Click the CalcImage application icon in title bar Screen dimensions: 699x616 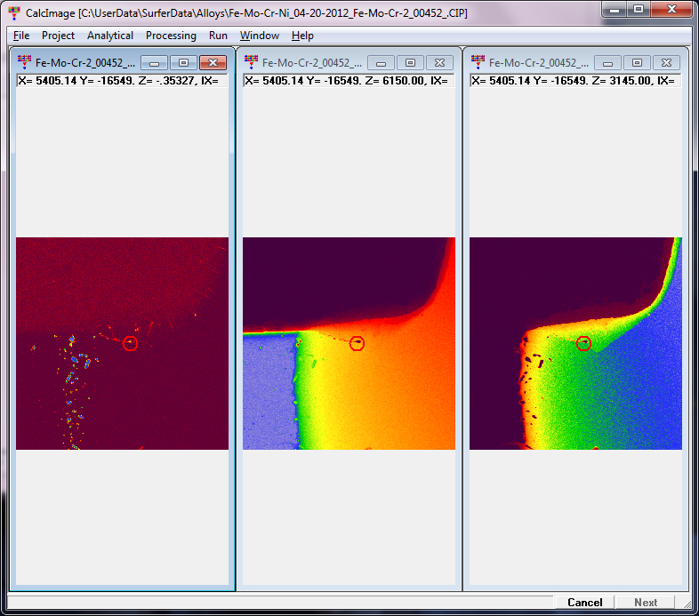pyautogui.click(x=14, y=13)
